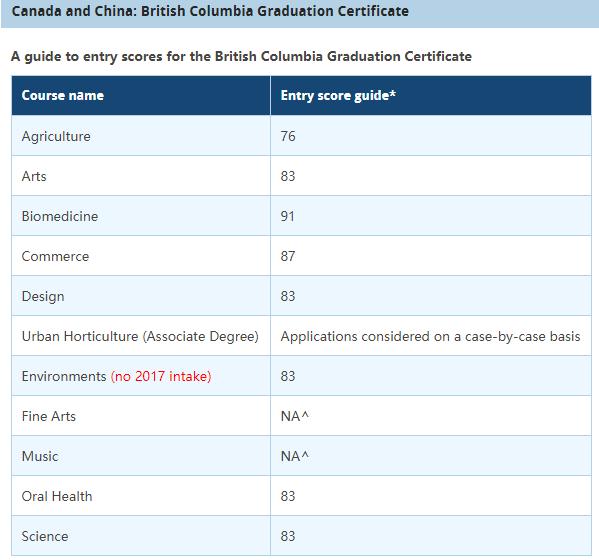The height and width of the screenshot is (560, 599).
Task: Click the Oral Health course name
Action: [57, 497]
